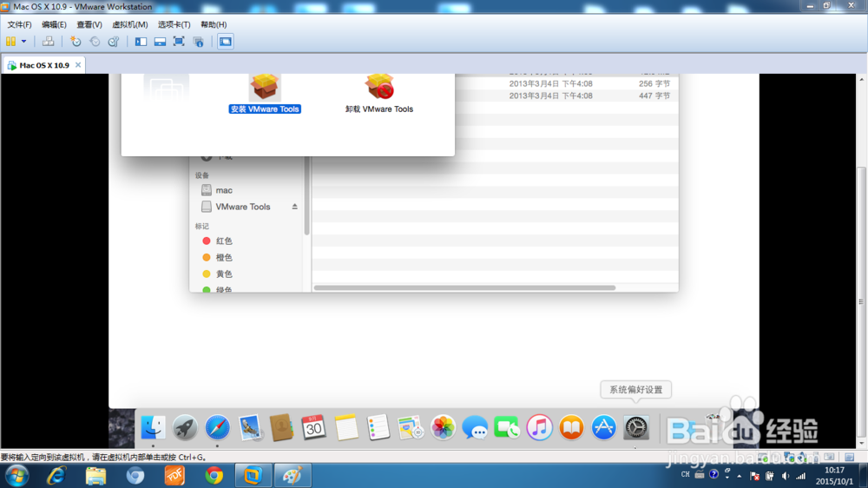Open Finder from the Mac dock

(x=153, y=427)
